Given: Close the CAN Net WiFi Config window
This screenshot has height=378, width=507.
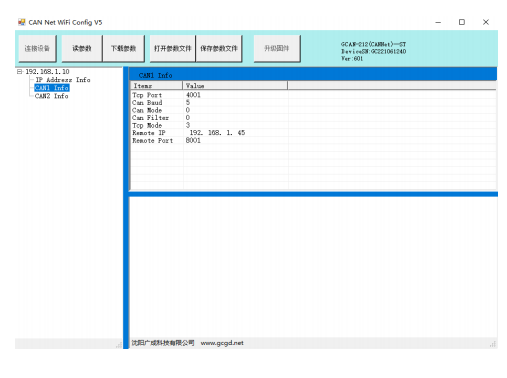Looking at the screenshot, I should pyautogui.click(x=486, y=22).
